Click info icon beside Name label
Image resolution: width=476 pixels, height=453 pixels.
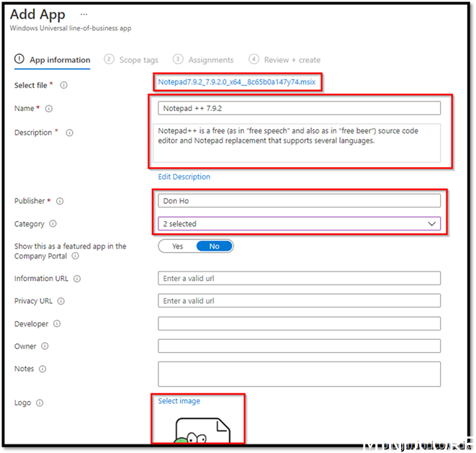pyautogui.click(x=49, y=109)
